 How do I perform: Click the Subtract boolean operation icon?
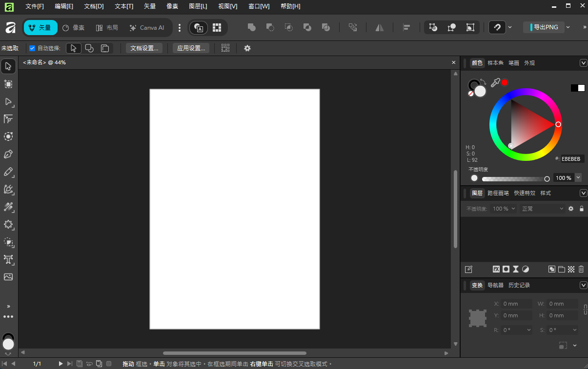tap(270, 28)
